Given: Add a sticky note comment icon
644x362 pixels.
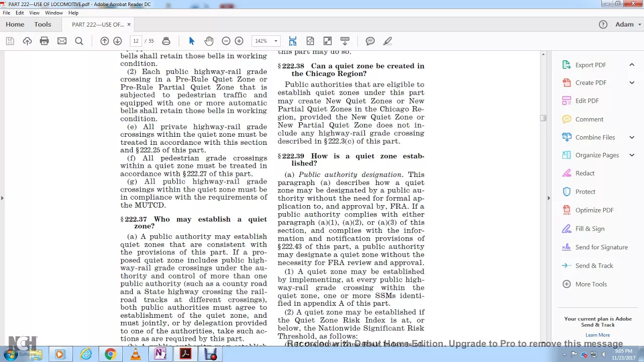Looking at the screenshot, I should click(x=370, y=41).
